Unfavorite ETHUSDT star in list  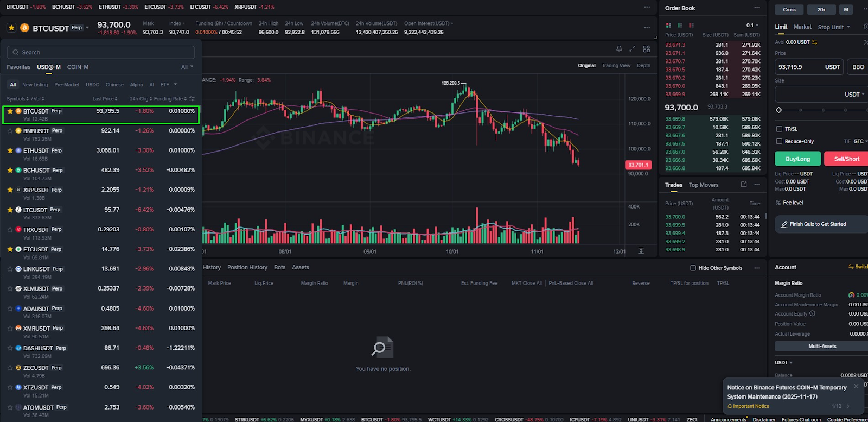10,150
